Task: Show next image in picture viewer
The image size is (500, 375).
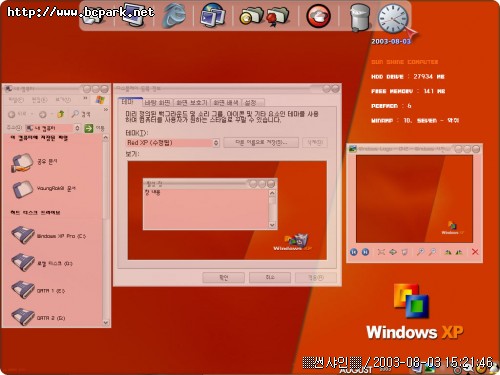Action: [365, 252]
